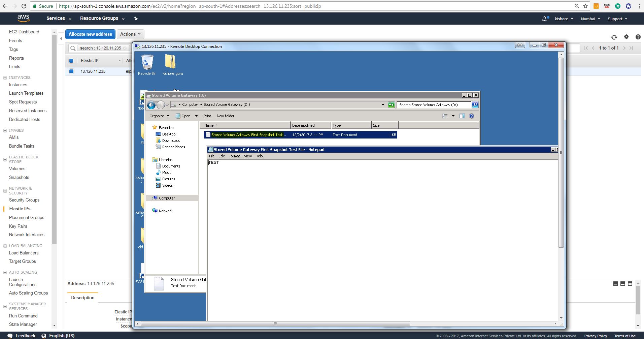This screenshot has width=644, height=339.
Task: Collapse the INSTANCES sidebar section
Action: [x=5, y=78]
